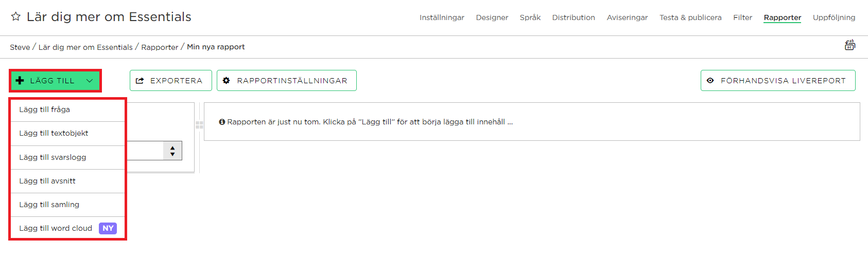Open the Lägg till dropdown button
Screen dimensions: 868x258
click(55, 81)
